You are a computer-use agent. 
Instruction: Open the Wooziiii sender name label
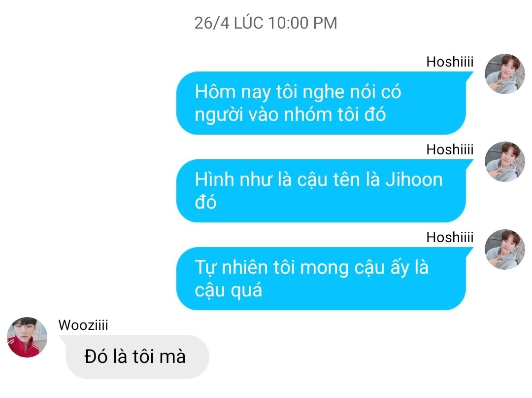tap(83, 325)
